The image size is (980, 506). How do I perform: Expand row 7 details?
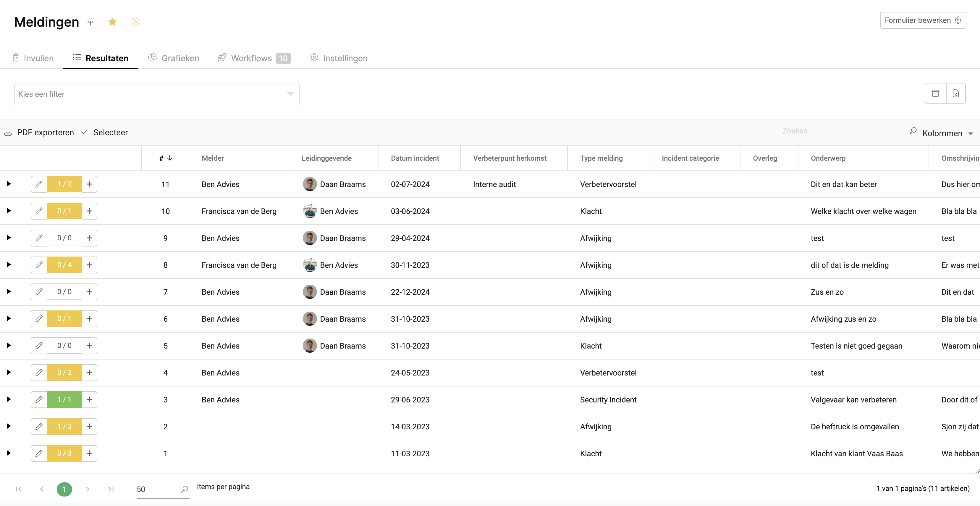(9, 292)
